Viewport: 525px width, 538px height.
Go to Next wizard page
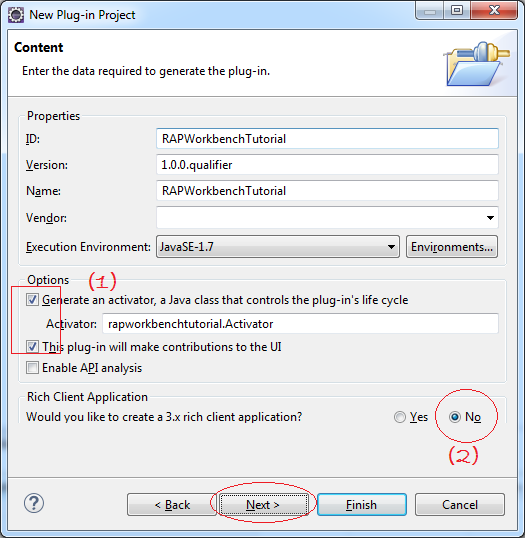[x=263, y=505]
